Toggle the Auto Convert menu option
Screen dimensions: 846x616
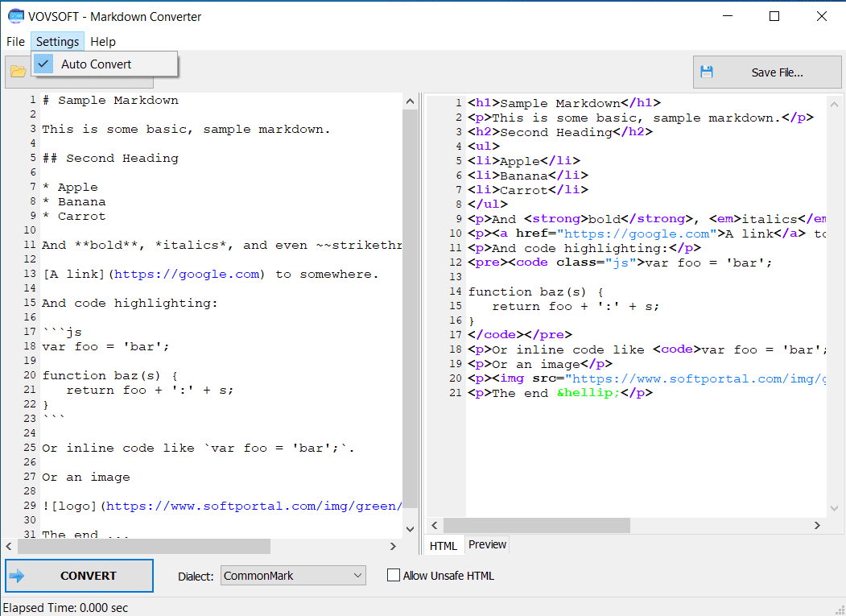tap(104, 64)
